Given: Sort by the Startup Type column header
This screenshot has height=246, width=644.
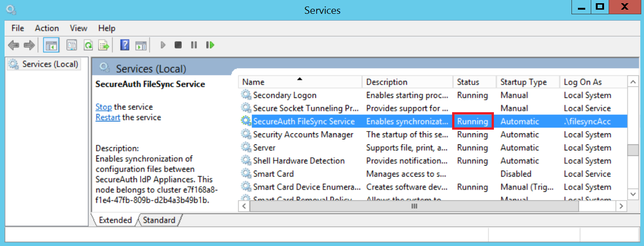Looking at the screenshot, I should click(528, 82).
